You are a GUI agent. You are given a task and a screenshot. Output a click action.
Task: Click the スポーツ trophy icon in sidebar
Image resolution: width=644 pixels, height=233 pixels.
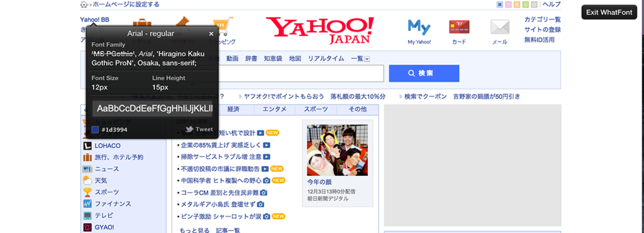[x=87, y=192]
